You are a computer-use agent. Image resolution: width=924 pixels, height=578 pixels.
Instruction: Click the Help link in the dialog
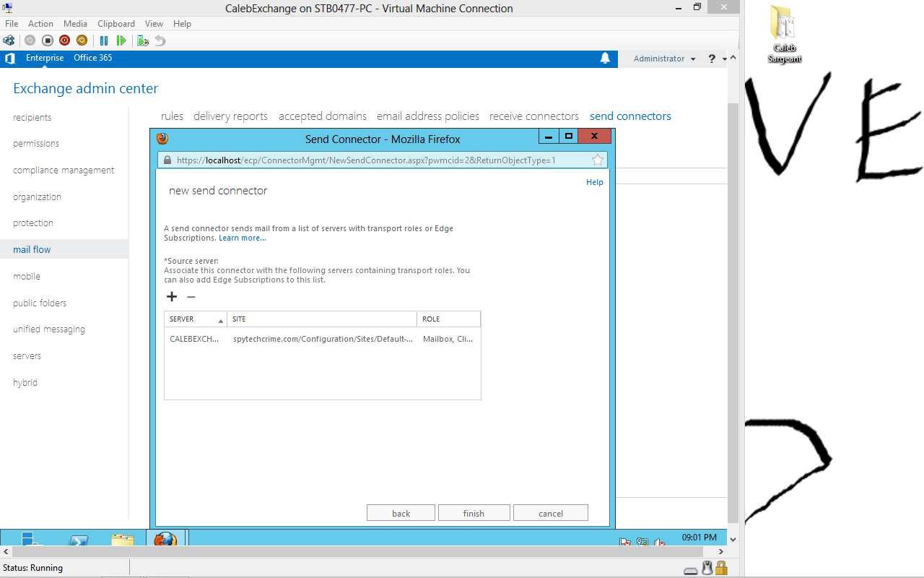(x=595, y=182)
